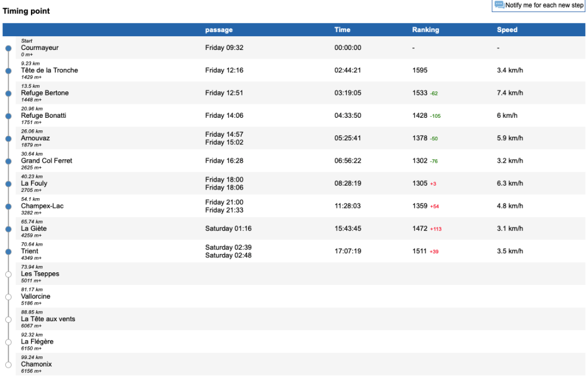Click the Time column header

click(x=342, y=30)
